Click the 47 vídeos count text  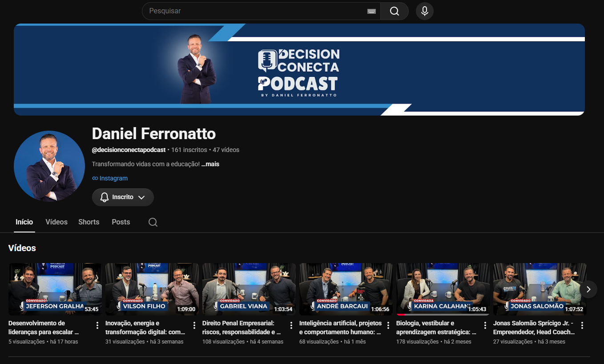(x=226, y=150)
